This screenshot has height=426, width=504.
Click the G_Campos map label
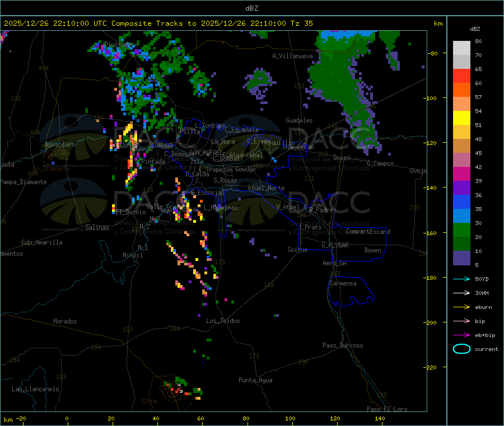[x=380, y=163]
